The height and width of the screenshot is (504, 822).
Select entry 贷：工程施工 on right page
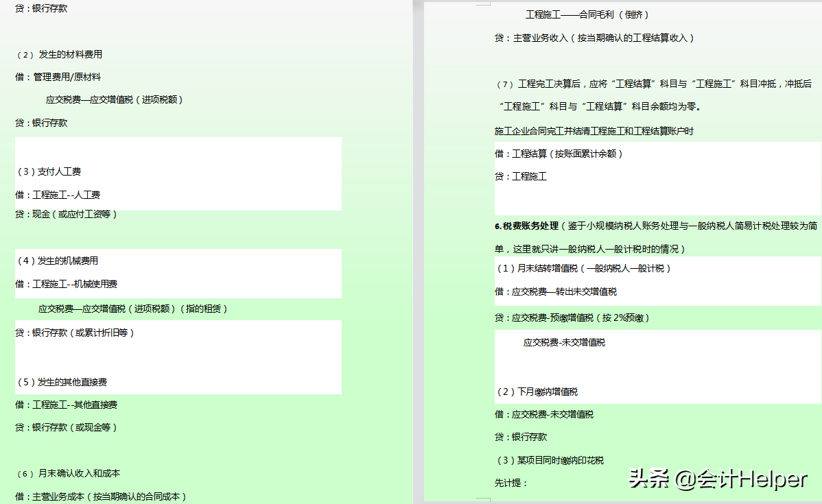[x=520, y=176]
